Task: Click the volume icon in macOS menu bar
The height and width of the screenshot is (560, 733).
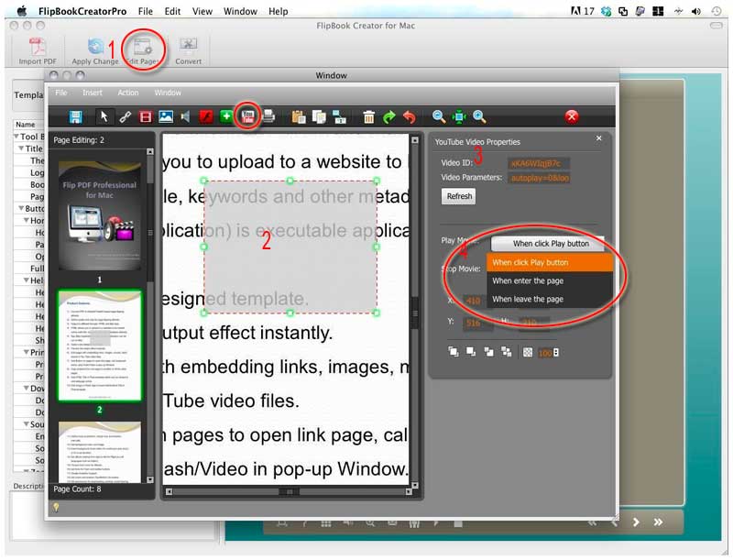Action: (696, 11)
